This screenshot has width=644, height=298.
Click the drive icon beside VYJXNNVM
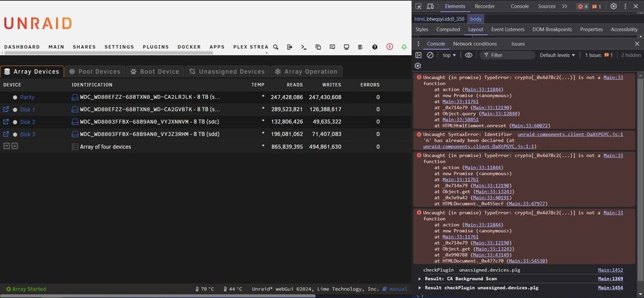pos(75,122)
